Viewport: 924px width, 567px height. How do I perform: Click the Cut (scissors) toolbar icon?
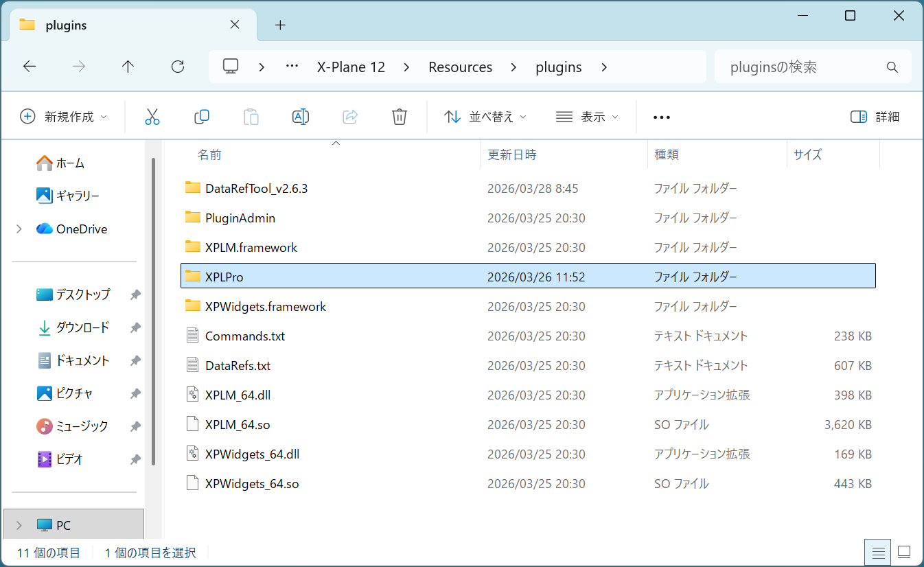click(x=152, y=117)
